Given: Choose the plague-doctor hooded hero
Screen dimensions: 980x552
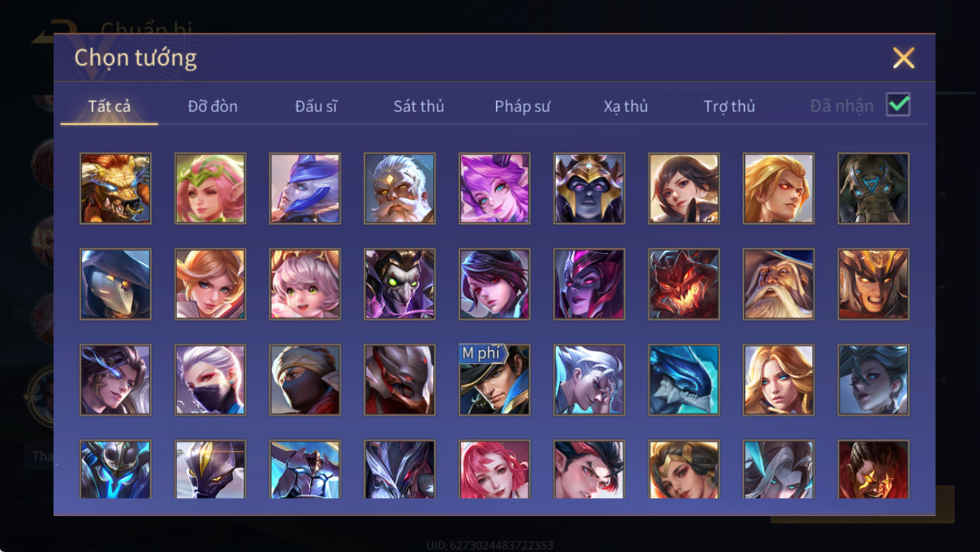Looking at the screenshot, I should coord(115,284).
